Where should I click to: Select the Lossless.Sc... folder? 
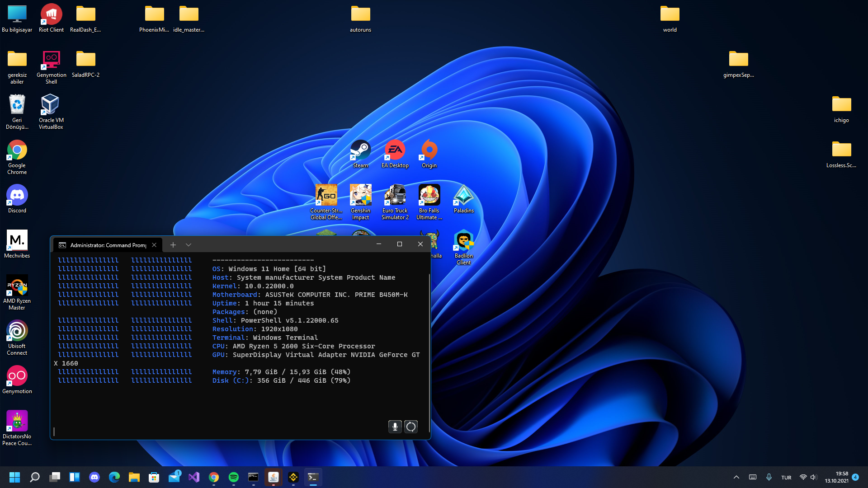click(x=841, y=154)
